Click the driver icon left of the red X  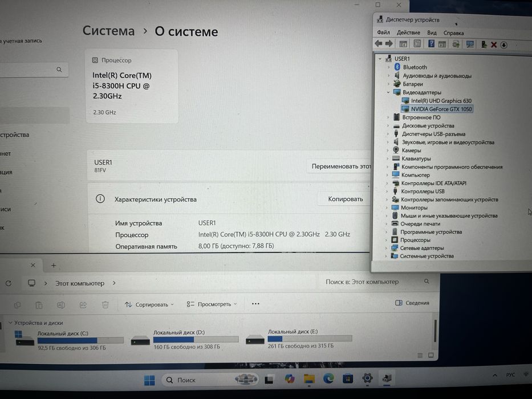(x=484, y=44)
